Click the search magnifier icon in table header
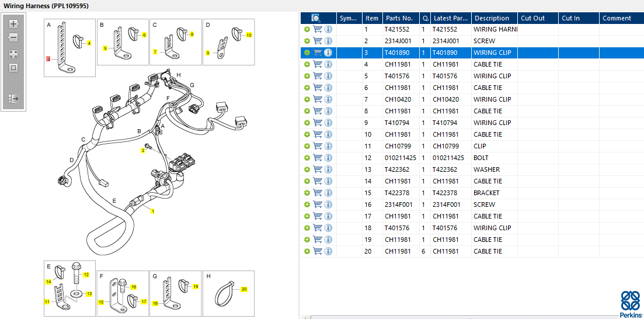Screen dimensions: 644x319 pos(316,18)
